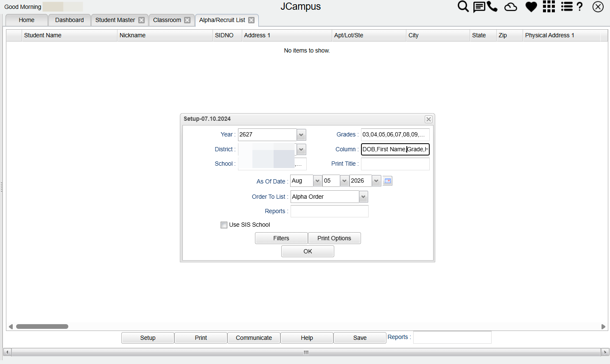Switch to the Dashboard tab
The height and width of the screenshot is (364, 610).
[70, 20]
